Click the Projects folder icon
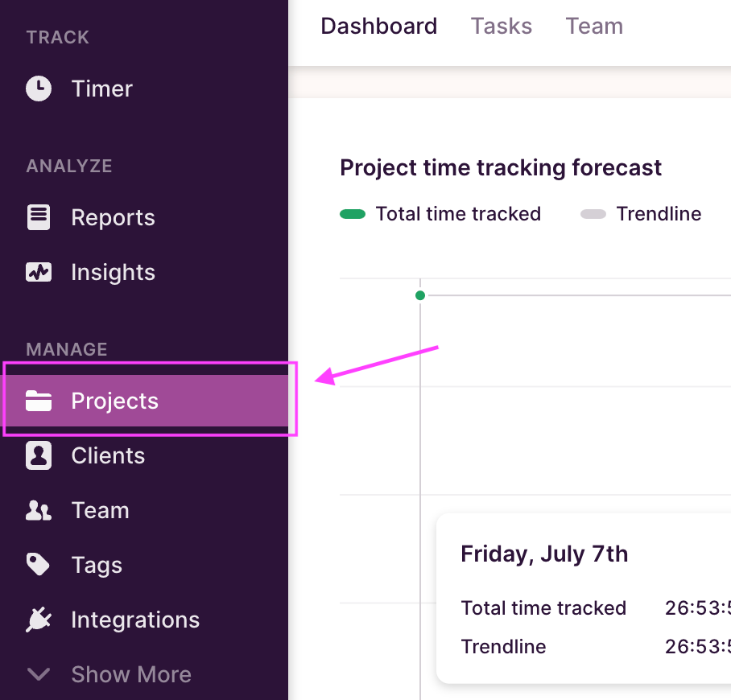Image resolution: width=731 pixels, height=700 pixels. 39,400
